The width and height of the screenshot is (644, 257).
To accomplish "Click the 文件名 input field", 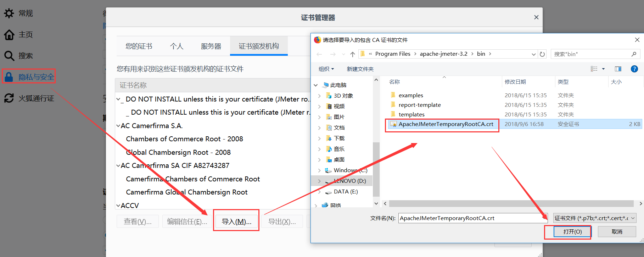I will coord(474,218).
